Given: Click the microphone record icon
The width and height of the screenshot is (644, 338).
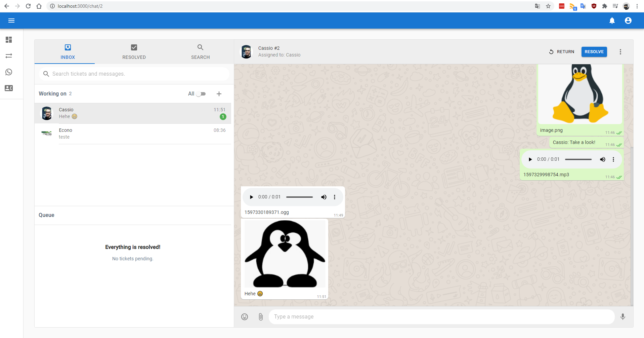Looking at the screenshot, I should (x=622, y=317).
